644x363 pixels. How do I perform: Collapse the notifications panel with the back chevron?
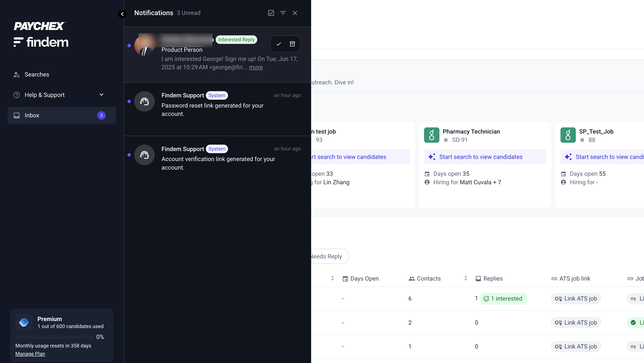(x=122, y=14)
